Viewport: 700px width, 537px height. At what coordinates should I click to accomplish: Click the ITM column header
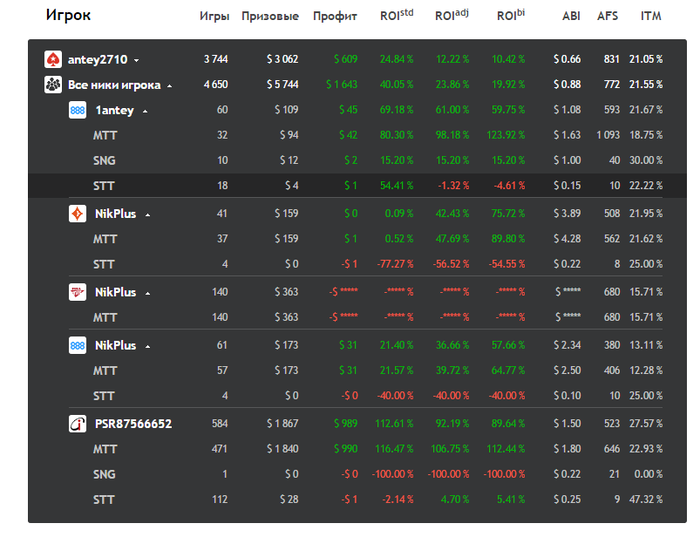[x=650, y=17]
